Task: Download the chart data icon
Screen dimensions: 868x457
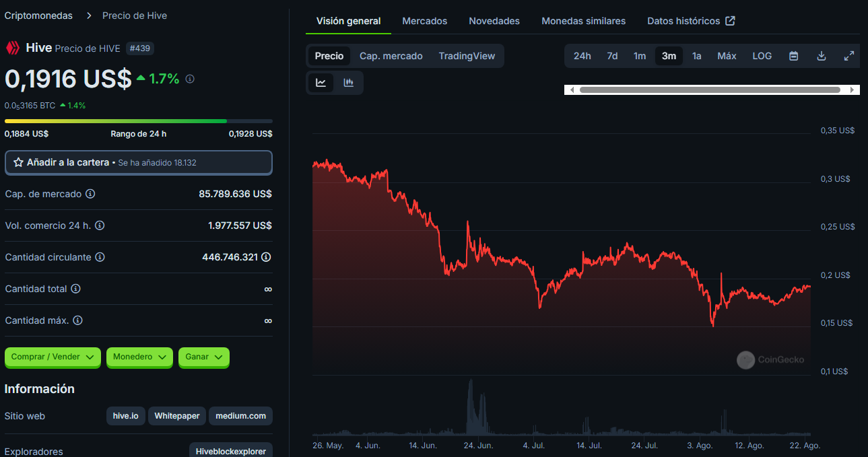Action: pos(821,56)
